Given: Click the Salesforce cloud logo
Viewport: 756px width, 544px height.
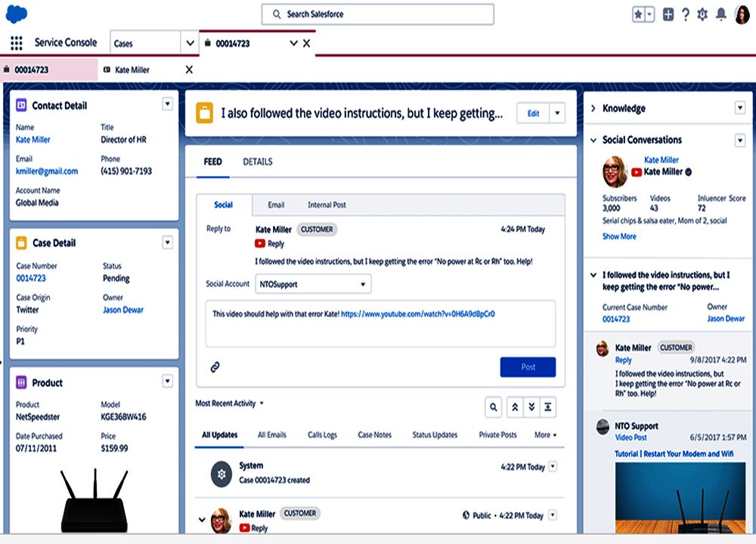Looking at the screenshot, I should coord(17,14).
